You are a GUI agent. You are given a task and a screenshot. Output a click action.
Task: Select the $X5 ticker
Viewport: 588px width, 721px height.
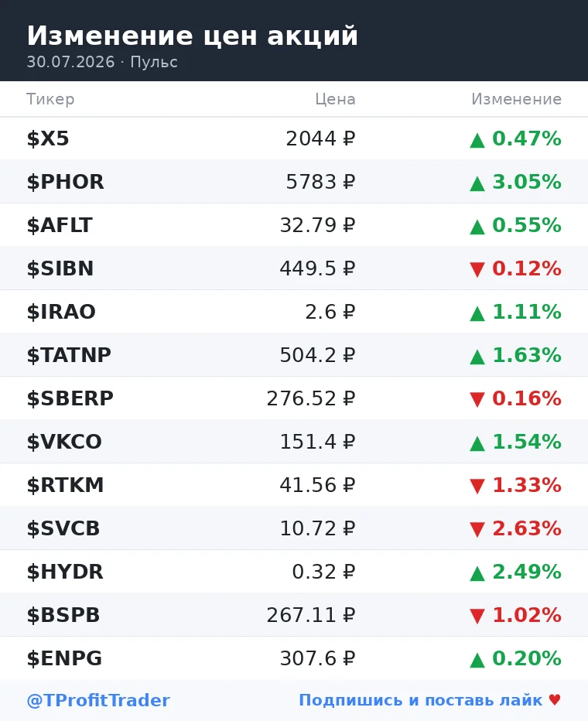tap(48, 138)
